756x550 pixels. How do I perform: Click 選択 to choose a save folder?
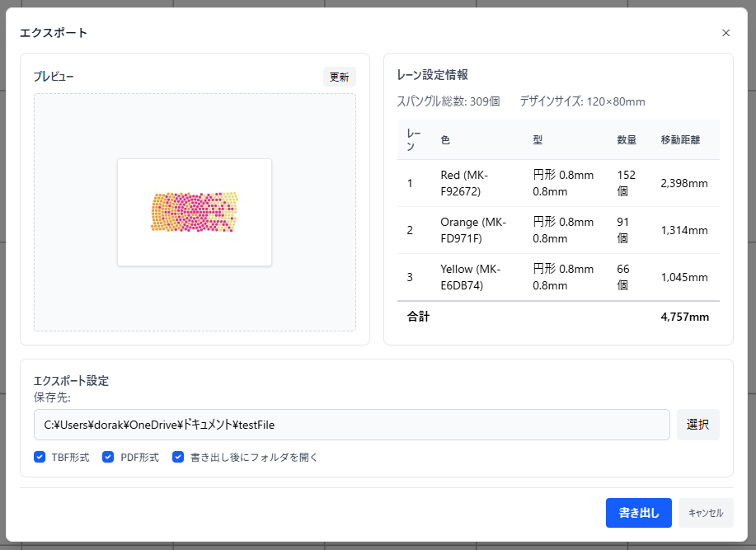(697, 425)
